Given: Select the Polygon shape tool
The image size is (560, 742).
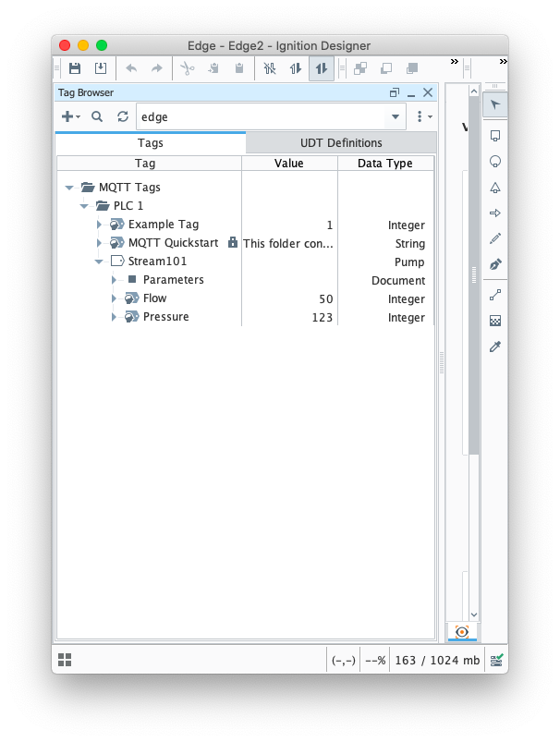Looking at the screenshot, I should click(x=495, y=188).
